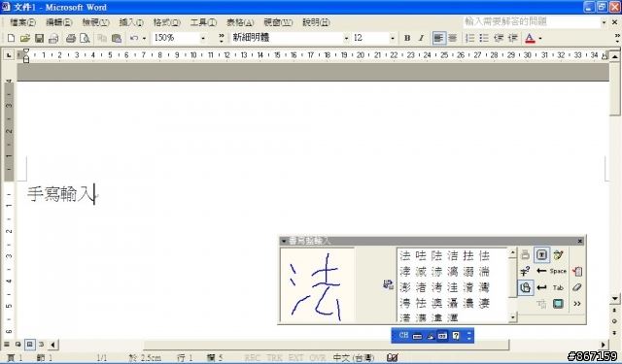Expand handwriting panel with double chevron
This screenshot has width=622, height=364.
577,304
